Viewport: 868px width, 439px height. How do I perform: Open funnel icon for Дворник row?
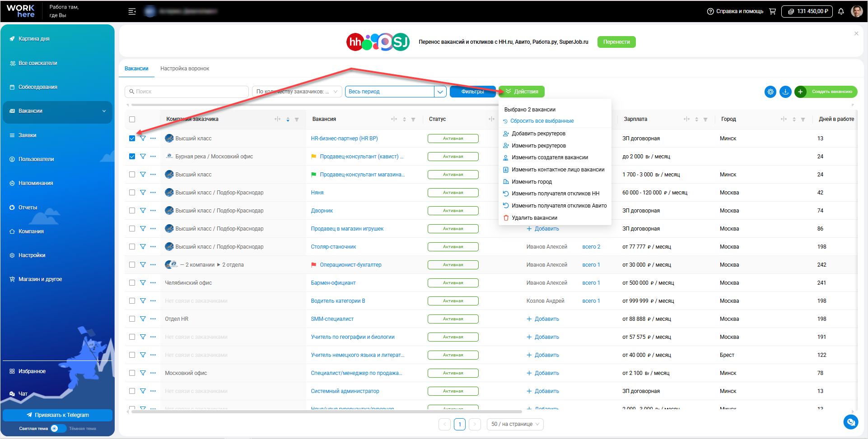(143, 211)
